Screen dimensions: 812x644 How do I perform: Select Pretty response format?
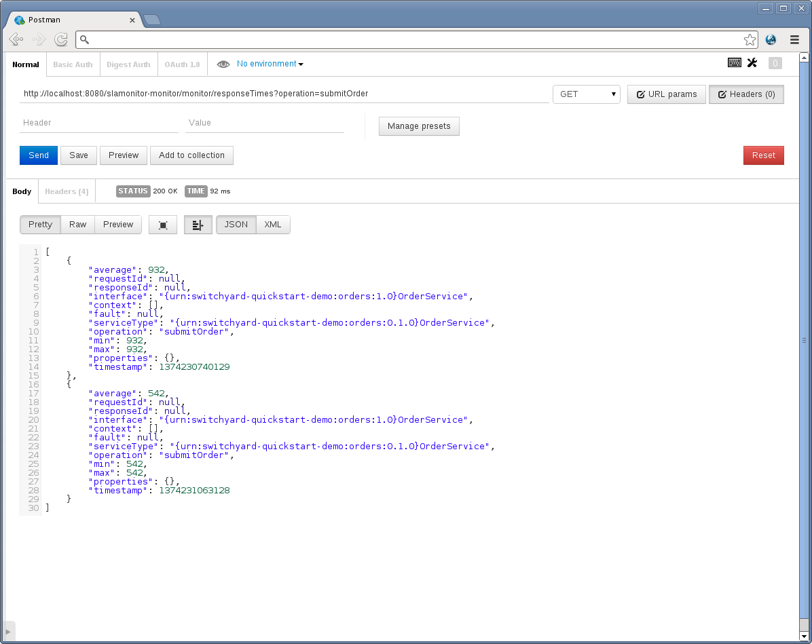tap(40, 225)
